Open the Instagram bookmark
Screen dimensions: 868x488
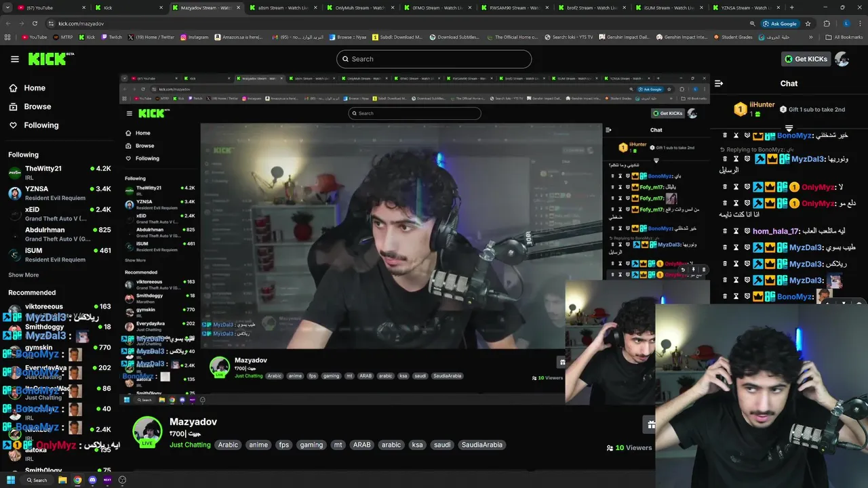click(195, 37)
